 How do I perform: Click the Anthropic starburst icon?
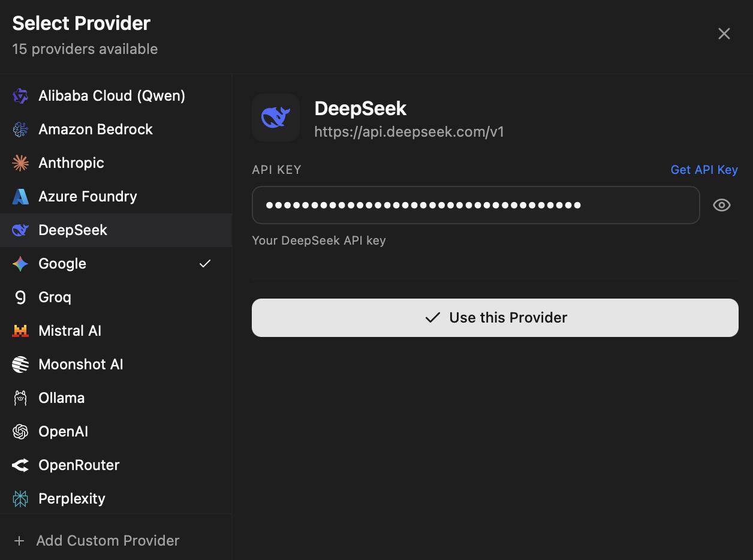point(20,163)
